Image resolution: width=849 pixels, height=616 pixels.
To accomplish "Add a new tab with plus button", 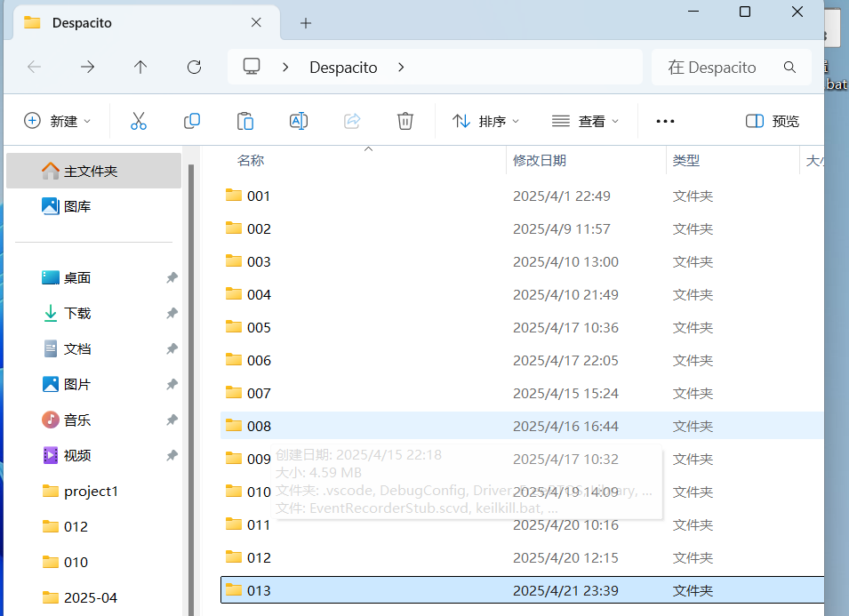I will (306, 23).
